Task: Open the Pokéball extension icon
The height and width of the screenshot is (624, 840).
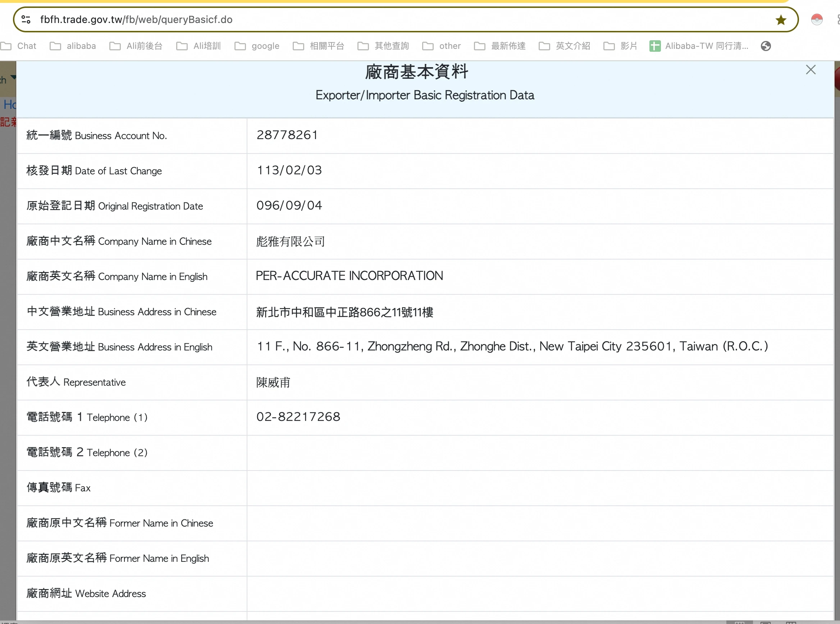Action: [817, 19]
